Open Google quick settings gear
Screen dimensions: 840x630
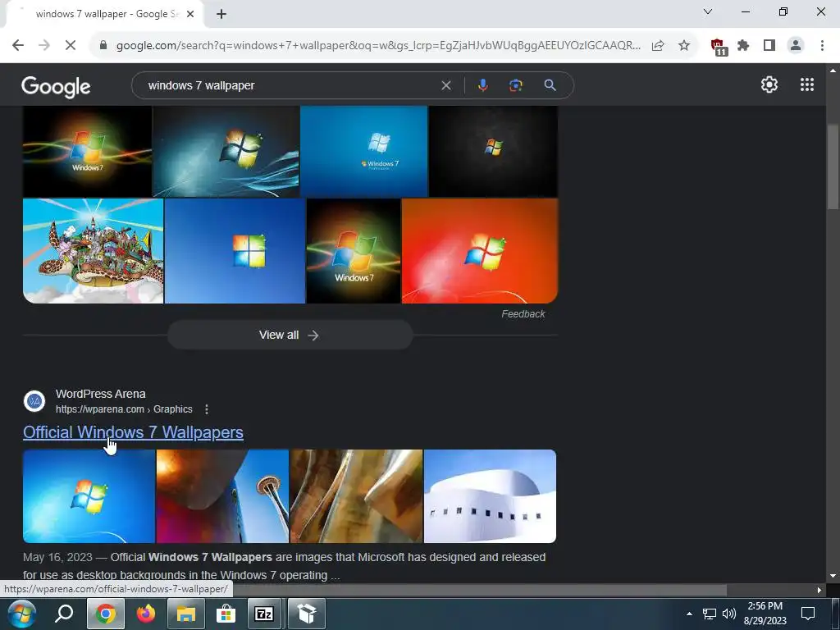point(769,84)
